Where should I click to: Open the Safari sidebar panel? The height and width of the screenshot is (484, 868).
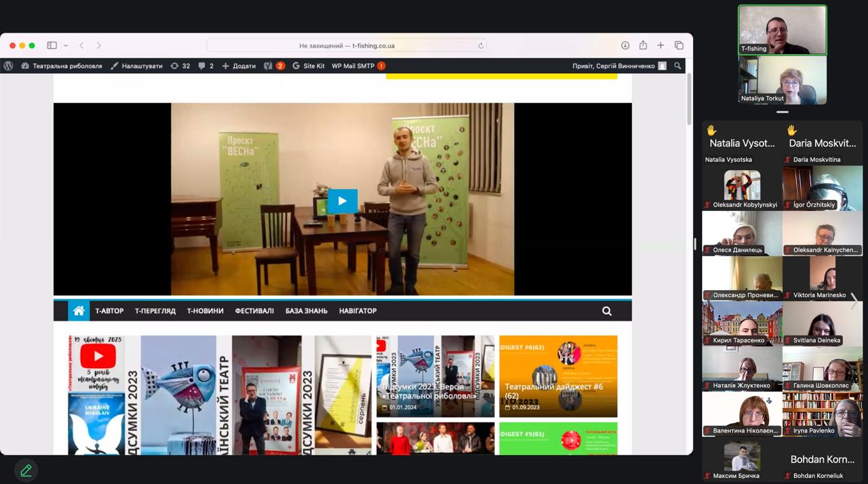point(52,45)
